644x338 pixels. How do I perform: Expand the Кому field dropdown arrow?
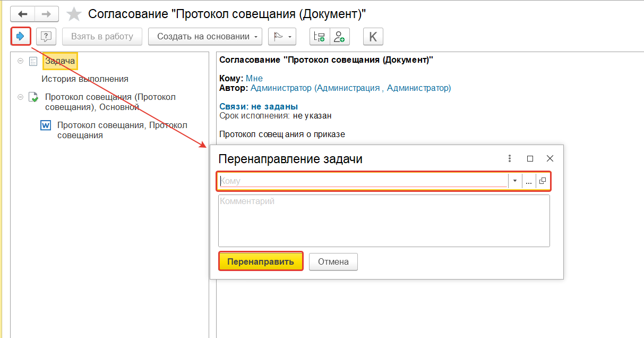pos(515,181)
